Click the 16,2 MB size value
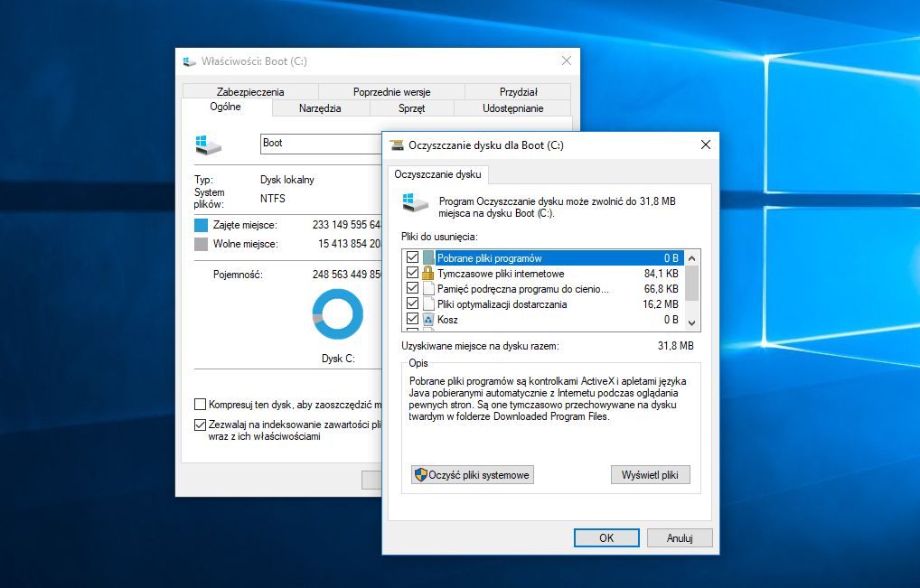Viewport: 920px width, 588px height. 661,304
